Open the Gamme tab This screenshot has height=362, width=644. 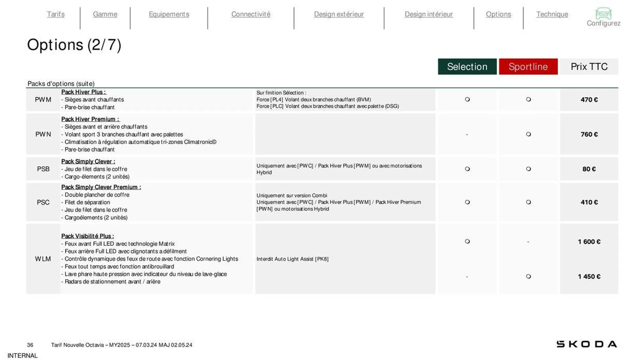(105, 14)
